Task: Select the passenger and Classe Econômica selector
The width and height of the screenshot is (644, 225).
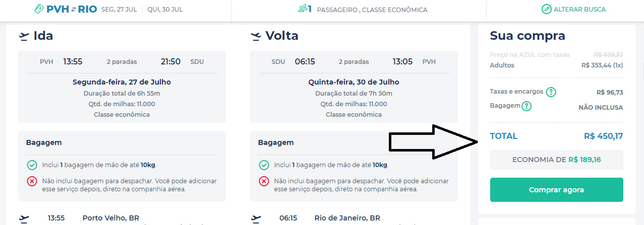Action: [x=371, y=10]
